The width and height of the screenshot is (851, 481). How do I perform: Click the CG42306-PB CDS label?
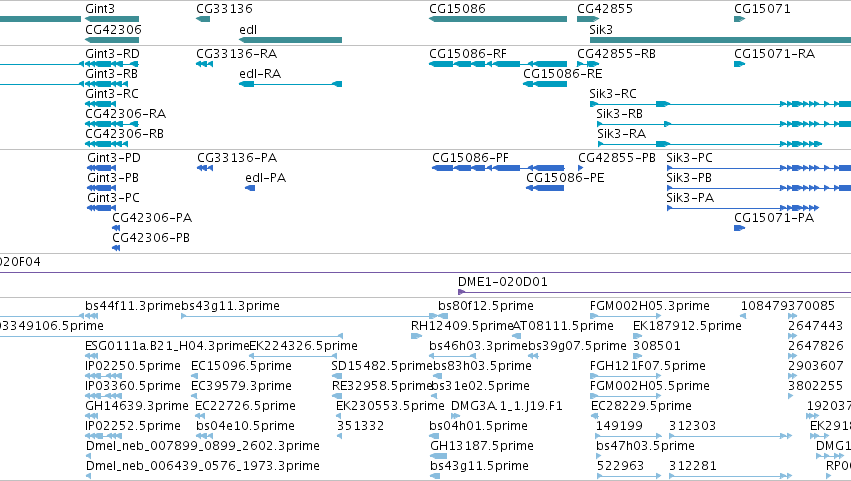point(151,238)
